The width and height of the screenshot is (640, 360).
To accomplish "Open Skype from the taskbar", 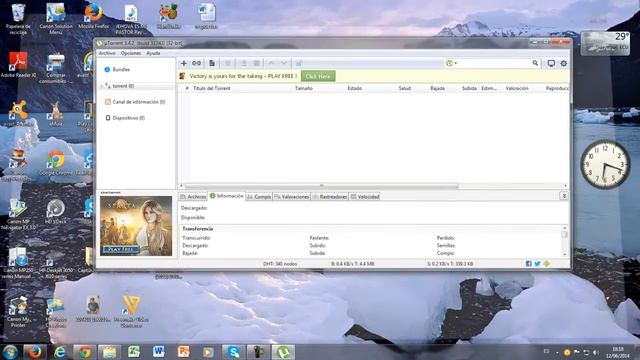I will pyautogui.click(x=233, y=352).
